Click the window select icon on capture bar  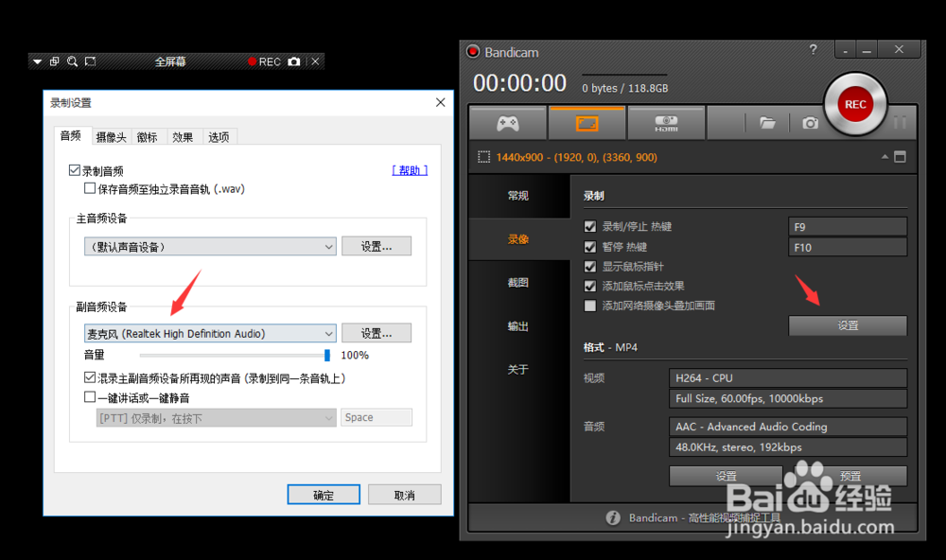pos(54,61)
